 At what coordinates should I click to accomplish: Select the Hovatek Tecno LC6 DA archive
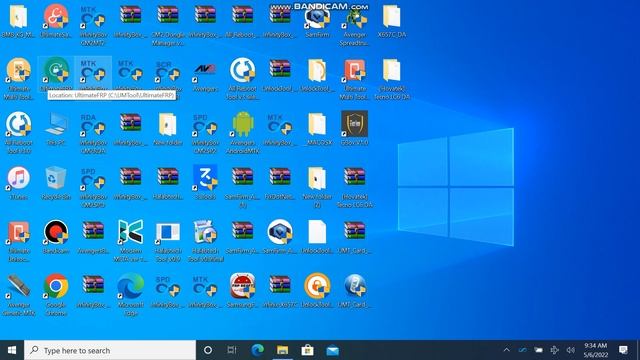354,187
